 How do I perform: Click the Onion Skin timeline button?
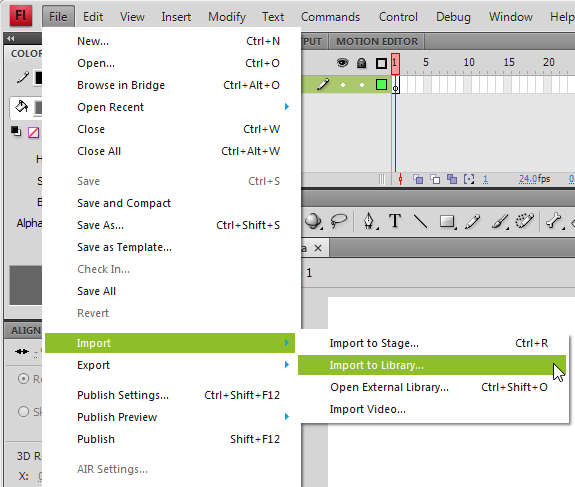pyautogui.click(x=418, y=179)
